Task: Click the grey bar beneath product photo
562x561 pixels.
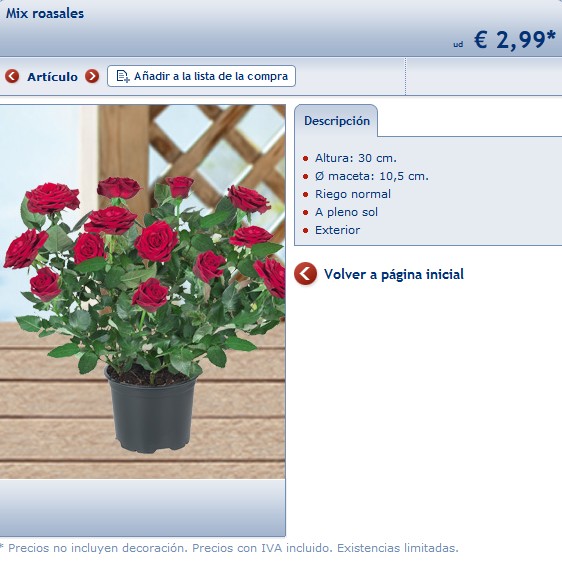Action: coord(143,507)
